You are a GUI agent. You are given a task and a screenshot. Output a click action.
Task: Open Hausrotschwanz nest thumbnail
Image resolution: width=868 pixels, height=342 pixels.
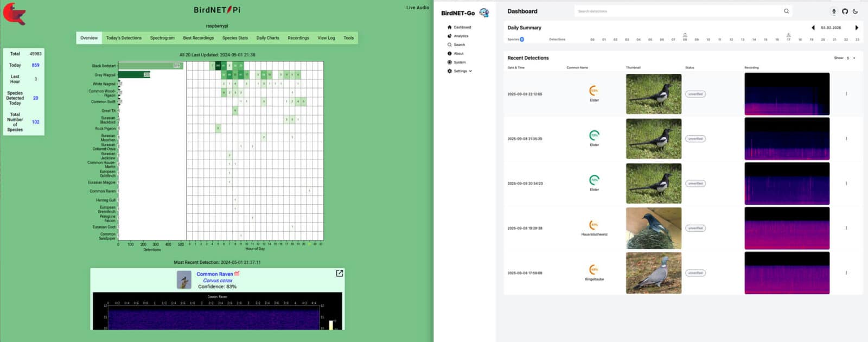point(654,228)
